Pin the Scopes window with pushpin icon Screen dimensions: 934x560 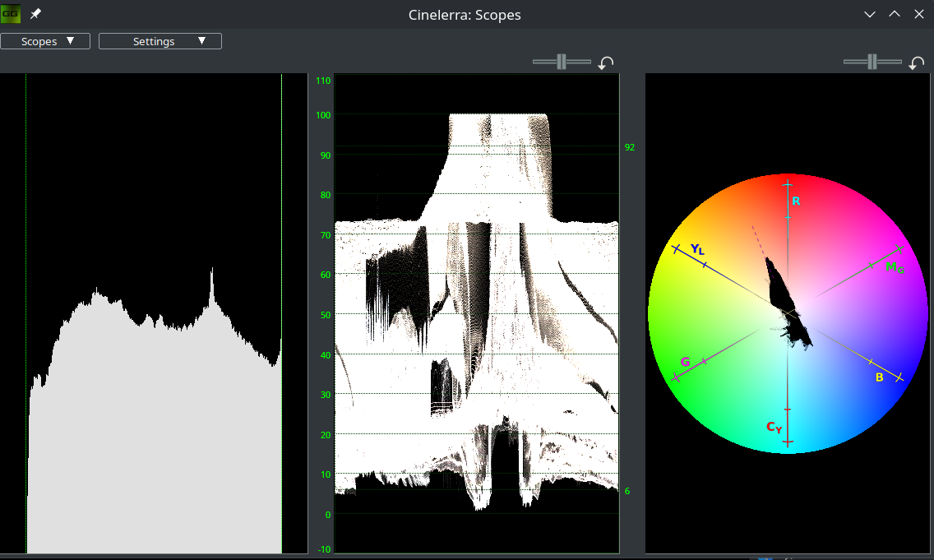(36, 14)
